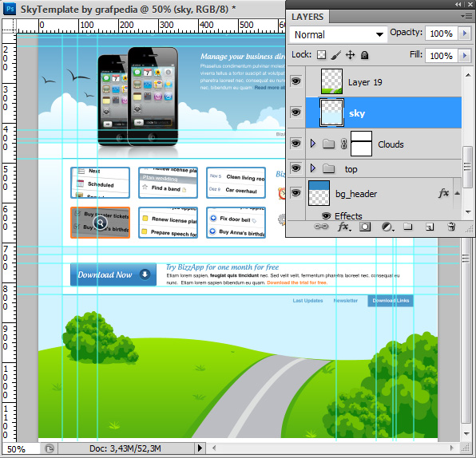Hide the Layer 19 layer
The width and height of the screenshot is (476, 458).
click(296, 81)
